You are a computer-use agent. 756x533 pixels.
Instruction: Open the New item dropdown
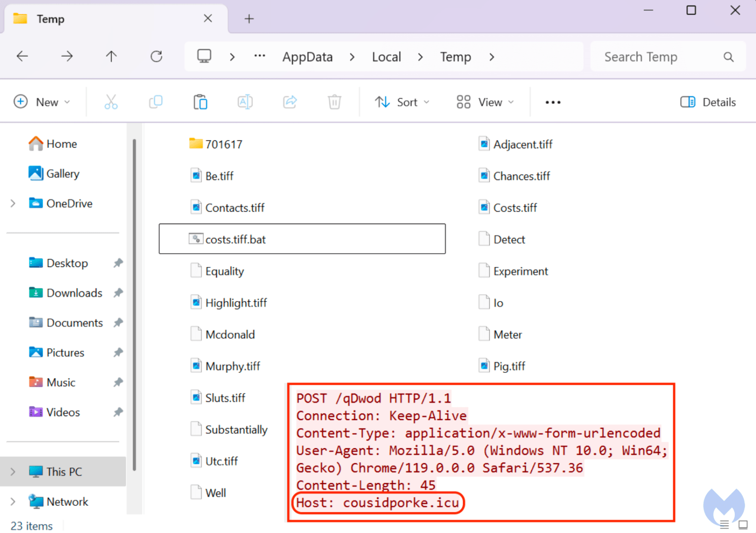click(x=41, y=102)
